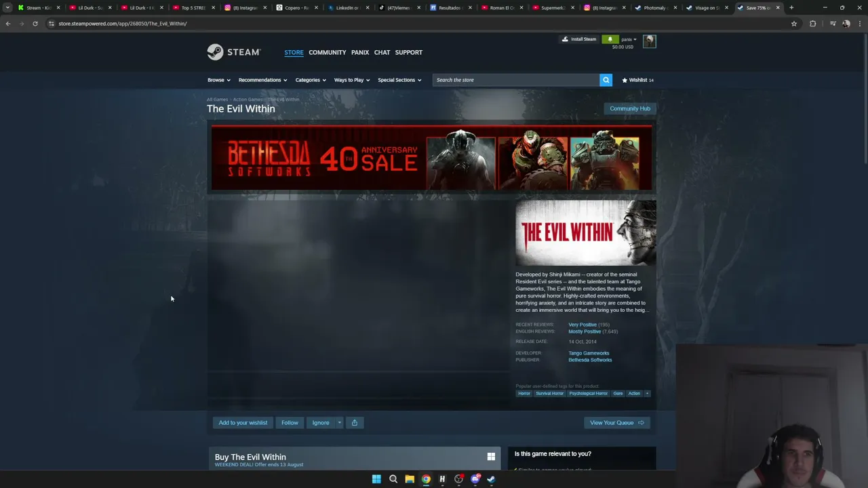Expand the Browse dropdown menu
Screen dimensions: 868x488
219,80
